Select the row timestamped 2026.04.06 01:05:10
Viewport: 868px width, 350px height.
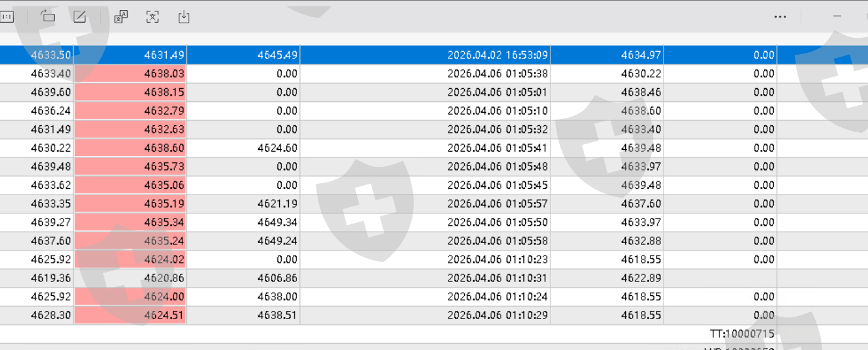point(498,111)
